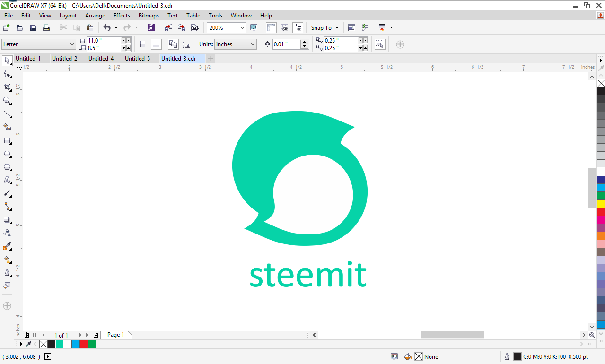605x364 pixels.
Task: Open the Options dialog icon
Action: pyautogui.click(x=365, y=28)
